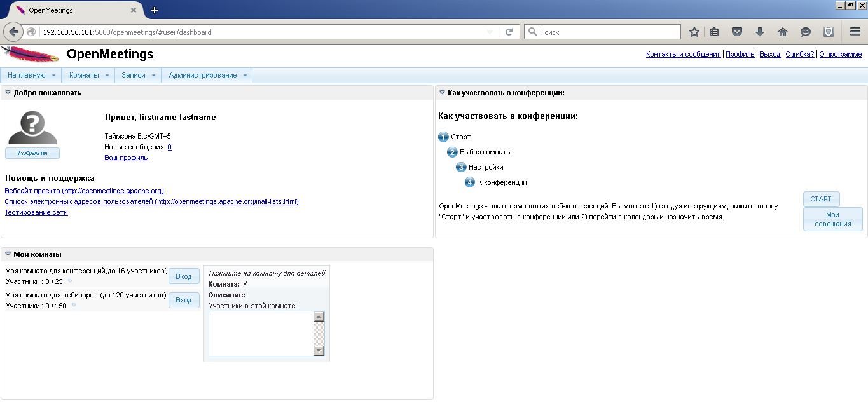Click scroll down arrow in participants list

pyautogui.click(x=319, y=351)
